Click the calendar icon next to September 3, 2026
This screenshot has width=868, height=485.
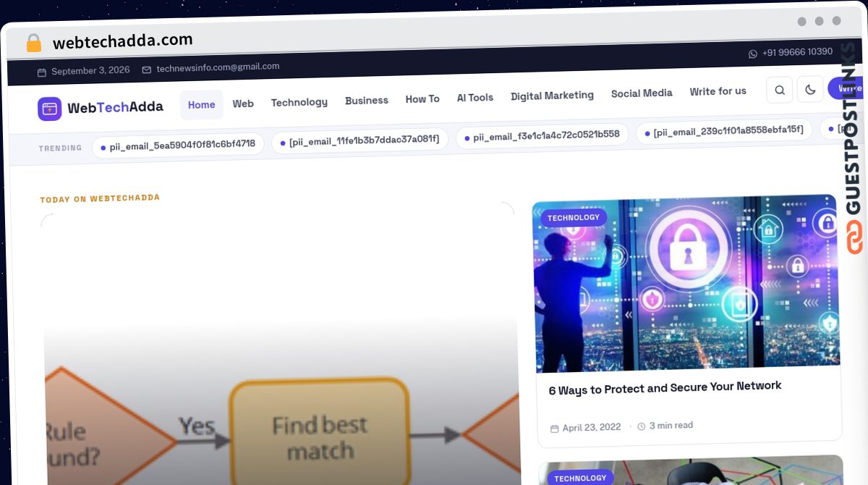point(42,72)
